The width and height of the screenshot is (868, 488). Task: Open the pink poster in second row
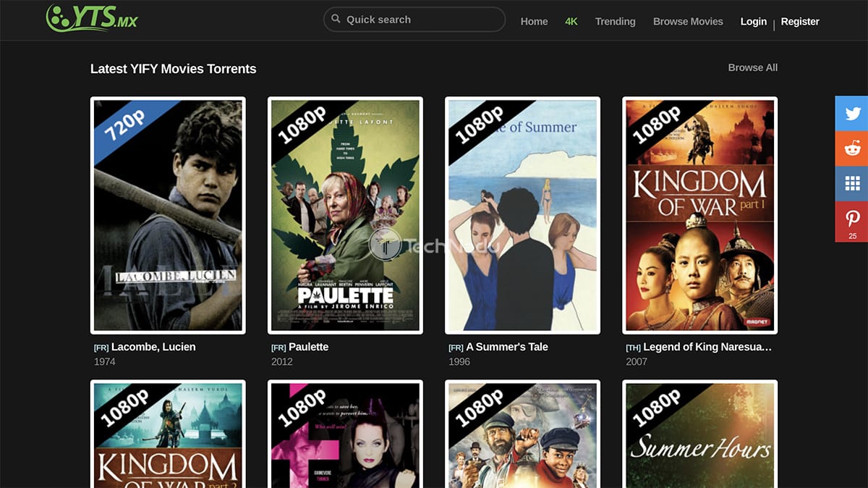345,434
